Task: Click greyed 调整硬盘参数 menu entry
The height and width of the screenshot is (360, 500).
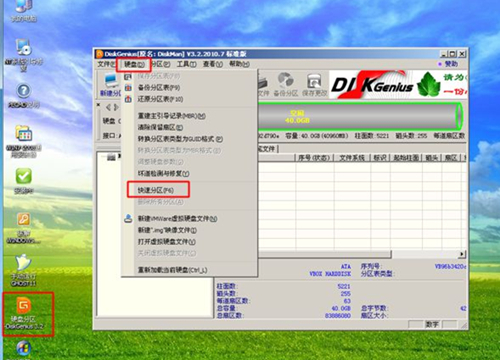Action: point(190,162)
